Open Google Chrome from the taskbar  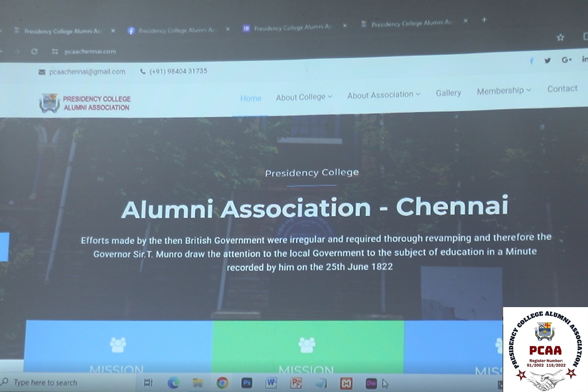(222, 383)
